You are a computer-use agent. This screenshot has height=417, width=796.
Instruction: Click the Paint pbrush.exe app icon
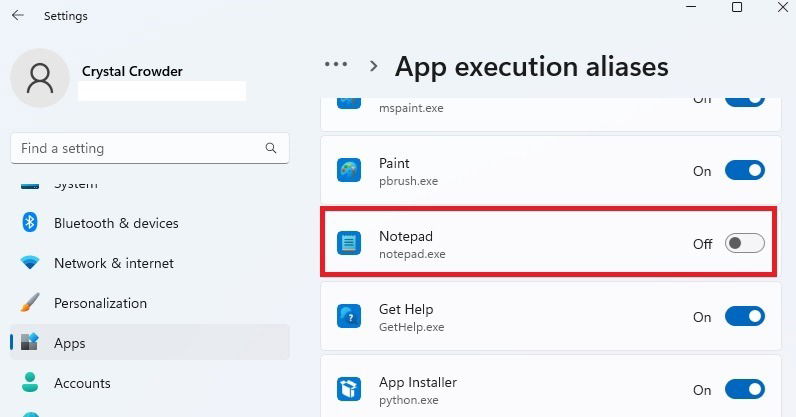coord(349,170)
